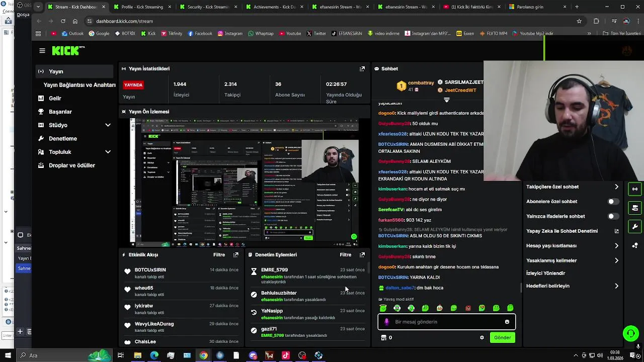Open Filtre in Denetim Eylemleri
This screenshot has width=644, height=362.
(x=345, y=255)
